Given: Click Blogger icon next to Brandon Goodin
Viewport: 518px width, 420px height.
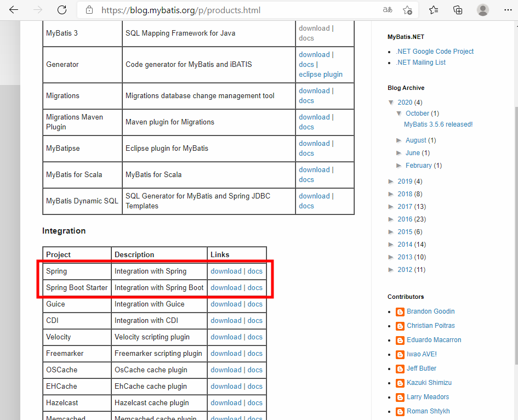Looking at the screenshot, I should [400, 311].
